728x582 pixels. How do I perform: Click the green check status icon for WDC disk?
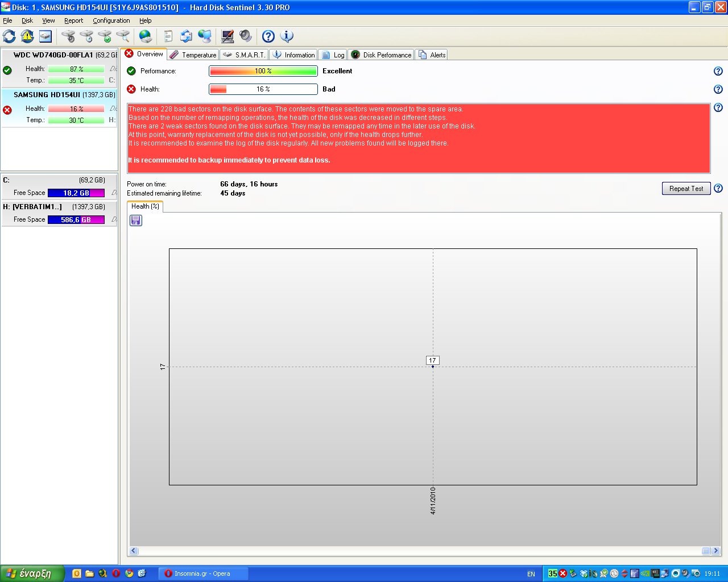(x=7, y=70)
